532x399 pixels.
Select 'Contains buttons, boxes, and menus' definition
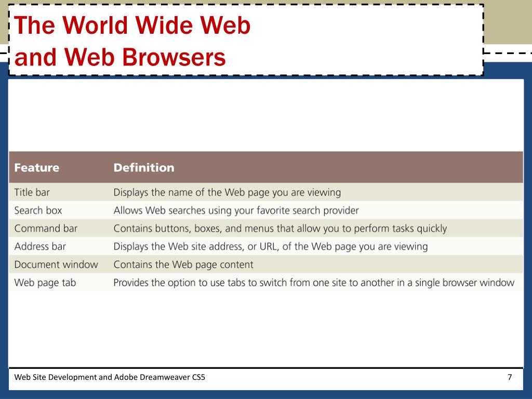[280, 229]
